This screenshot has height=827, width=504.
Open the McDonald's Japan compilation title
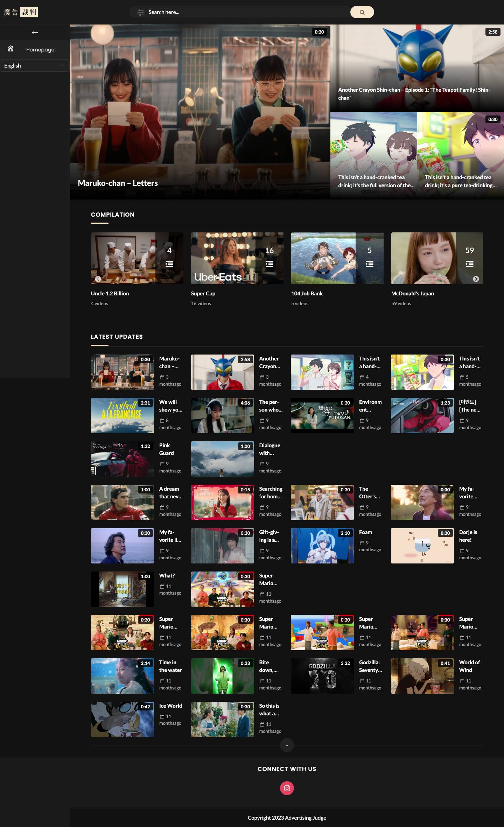[x=413, y=294]
